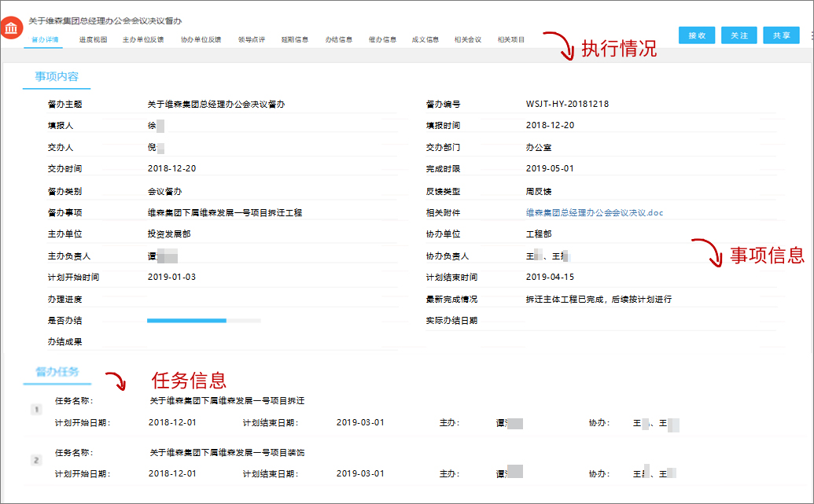Click task 2 计划开始日期 2018-12-01
Screen dimensions: 814x504
point(172,473)
